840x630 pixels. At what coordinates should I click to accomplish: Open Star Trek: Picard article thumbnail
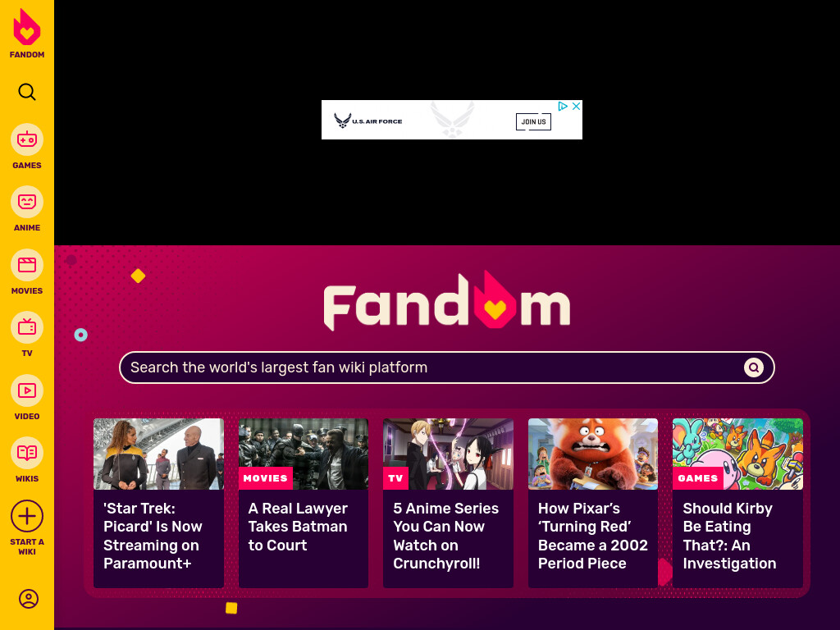158,454
